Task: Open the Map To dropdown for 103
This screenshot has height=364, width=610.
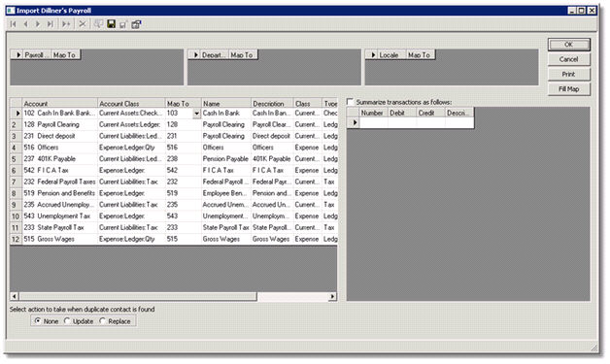Action: [x=196, y=114]
